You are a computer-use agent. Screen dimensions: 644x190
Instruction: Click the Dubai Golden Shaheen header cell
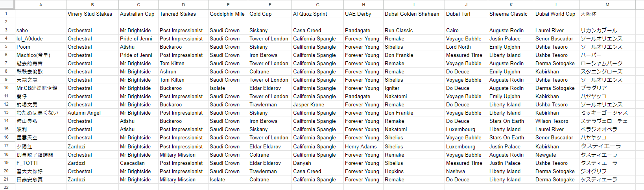pyautogui.click(x=414, y=14)
